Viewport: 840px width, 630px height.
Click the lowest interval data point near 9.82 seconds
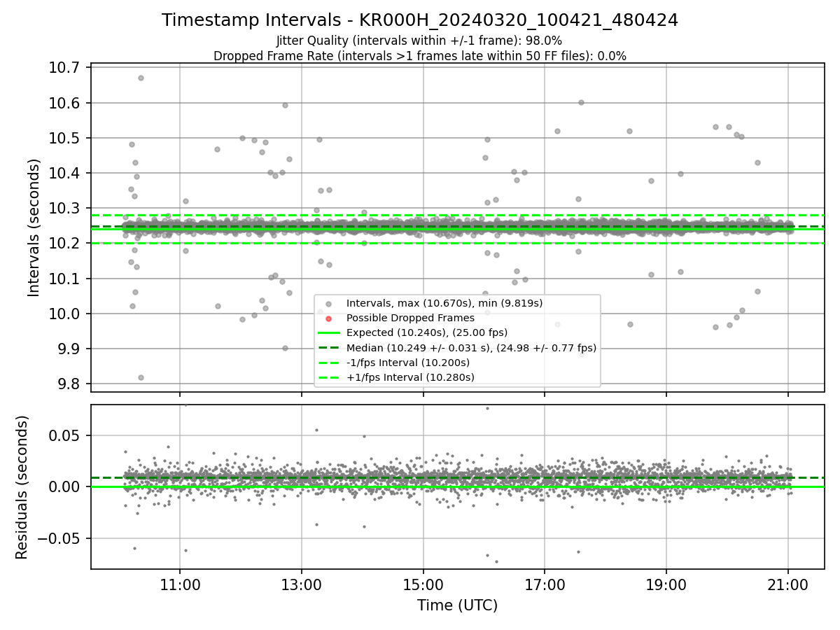141,377
